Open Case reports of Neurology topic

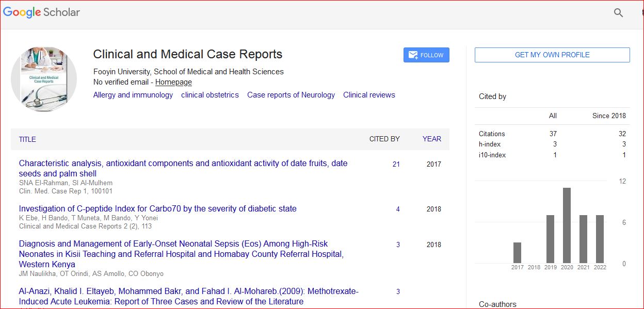pyautogui.click(x=291, y=95)
